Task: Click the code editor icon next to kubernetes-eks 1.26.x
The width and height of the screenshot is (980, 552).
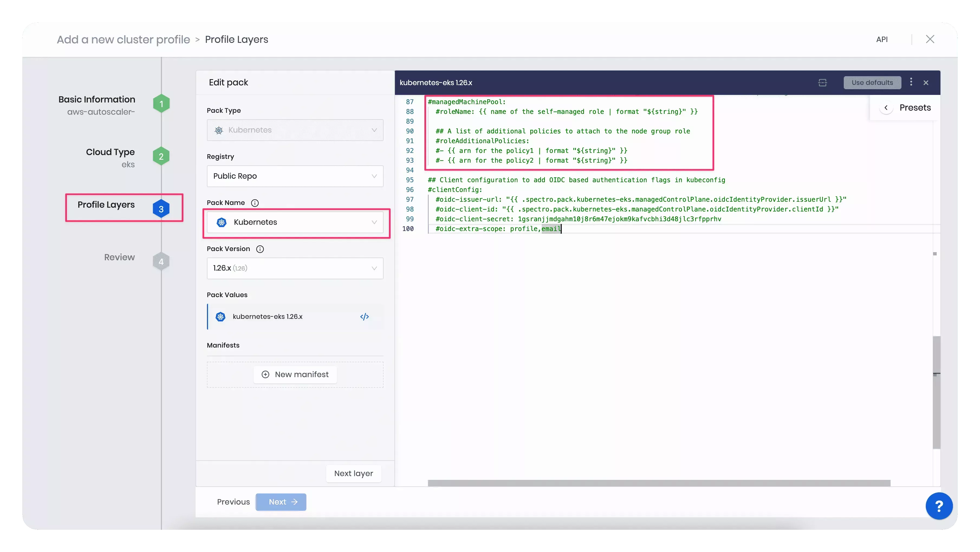Action: coord(364,316)
